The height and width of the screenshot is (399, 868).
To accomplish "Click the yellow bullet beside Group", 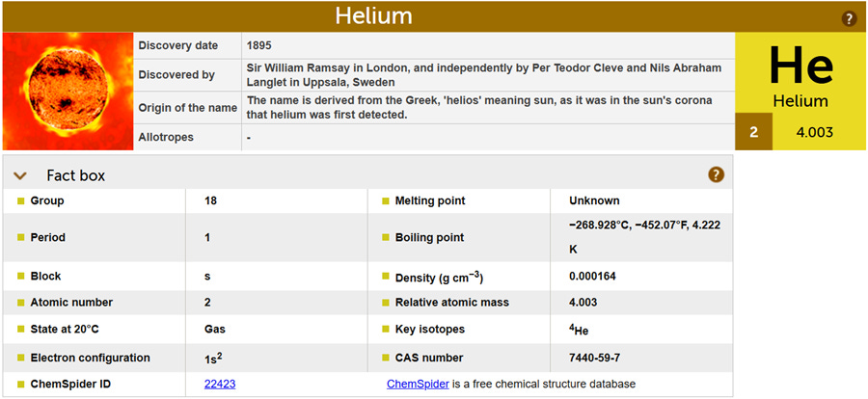I will (x=21, y=201).
